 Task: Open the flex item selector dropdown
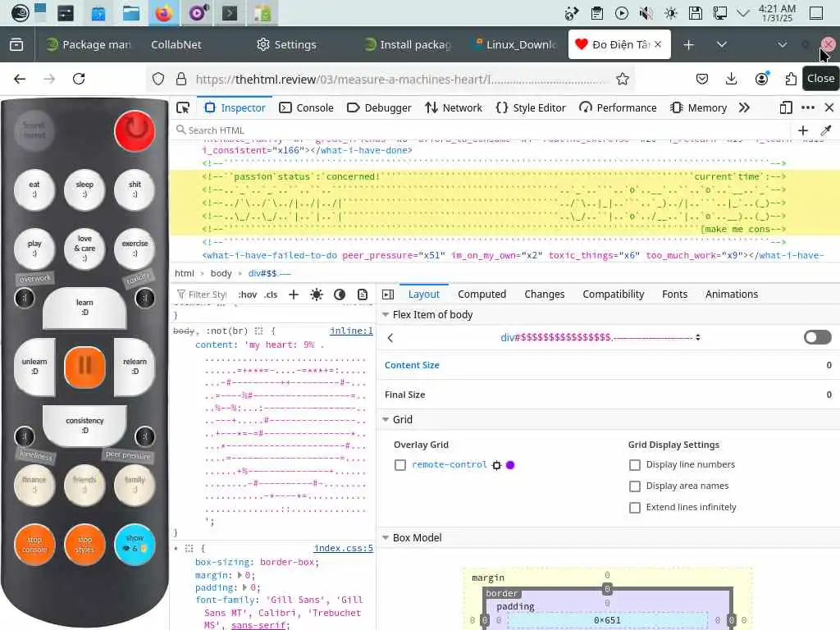(600, 337)
